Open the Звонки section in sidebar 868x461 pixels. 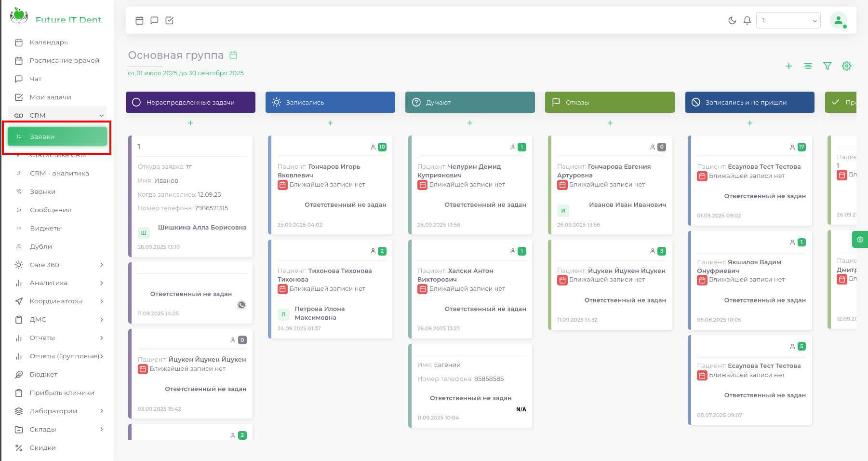click(43, 191)
